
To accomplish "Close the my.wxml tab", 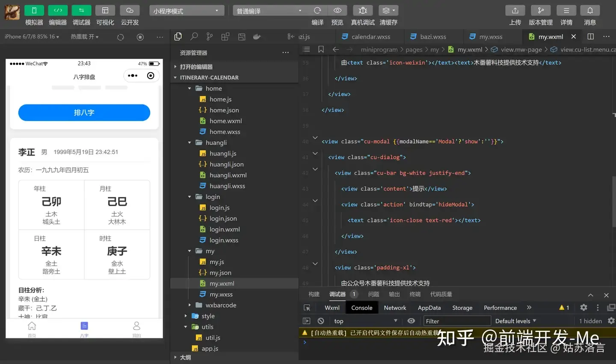I will (574, 37).
